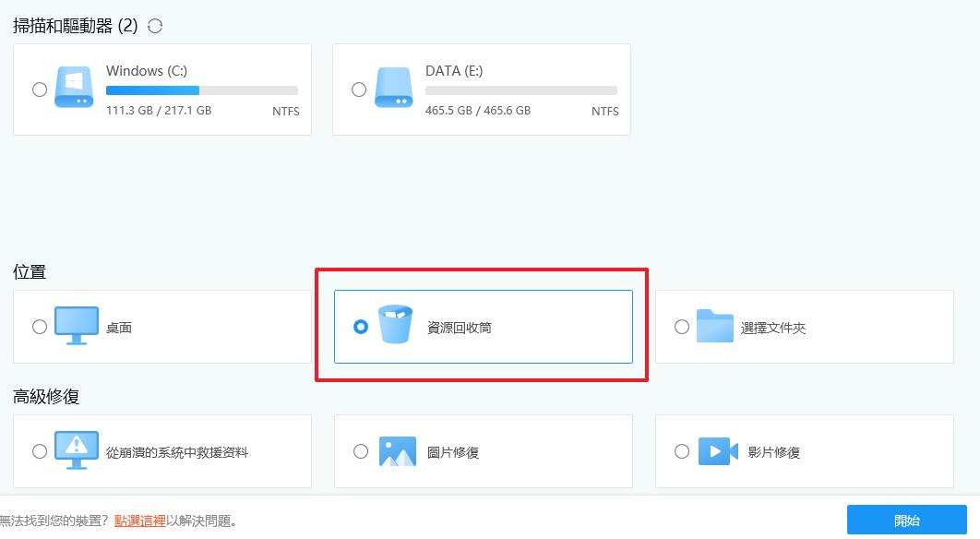The width and height of the screenshot is (980, 539).
Task: Click the desktop monitor icon
Action: [x=77, y=325]
